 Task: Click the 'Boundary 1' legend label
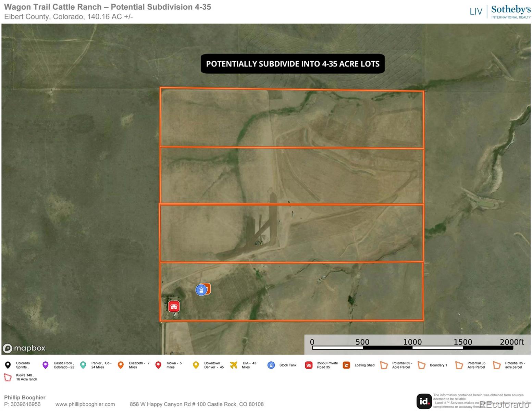[x=438, y=365]
